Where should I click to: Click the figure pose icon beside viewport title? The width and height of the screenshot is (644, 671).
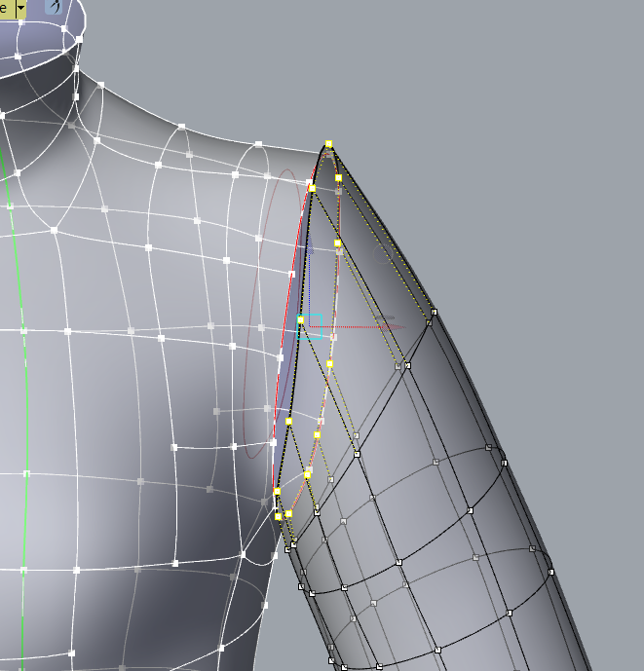point(54,7)
